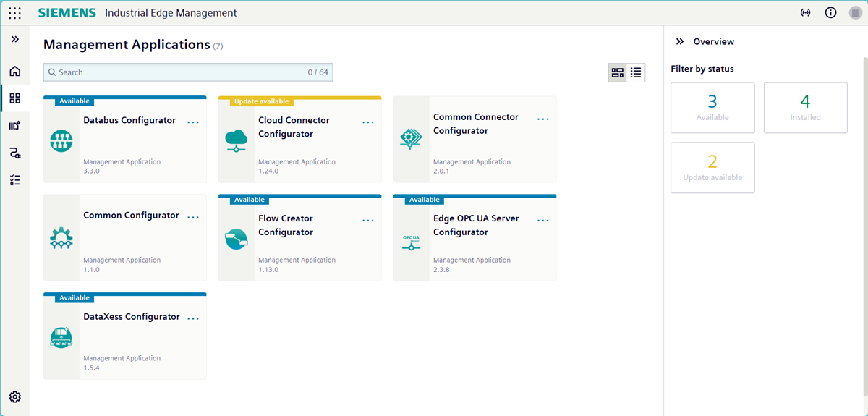The height and width of the screenshot is (416, 868).
Task: Go to Home in sidebar
Action: click(15, 71)
